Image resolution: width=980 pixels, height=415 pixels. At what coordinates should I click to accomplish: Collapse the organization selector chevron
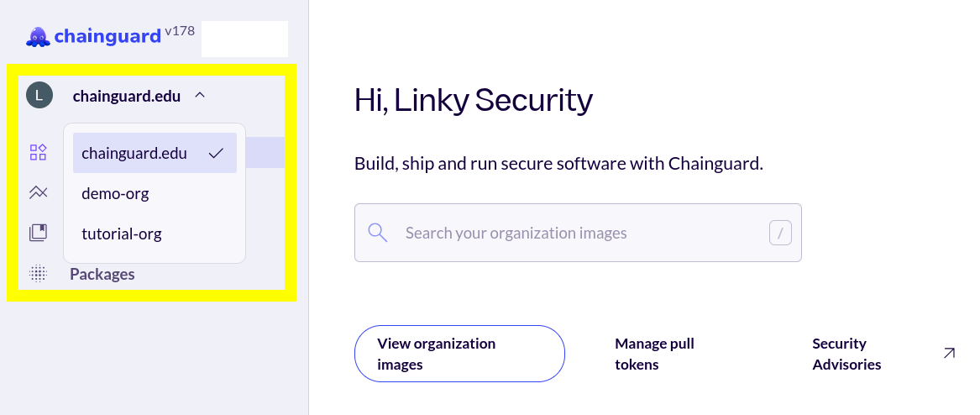[x=199, y=96]
